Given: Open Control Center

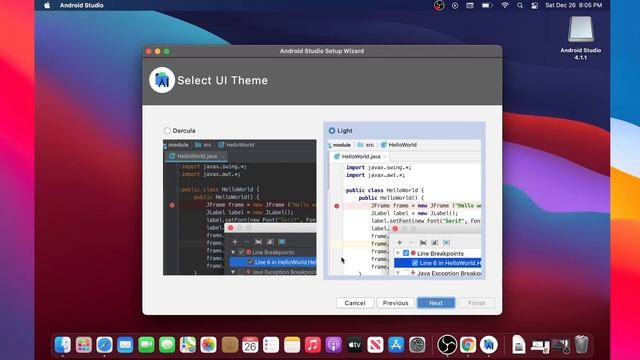Looking at the screenshot, I should click(x=535, y=5).
